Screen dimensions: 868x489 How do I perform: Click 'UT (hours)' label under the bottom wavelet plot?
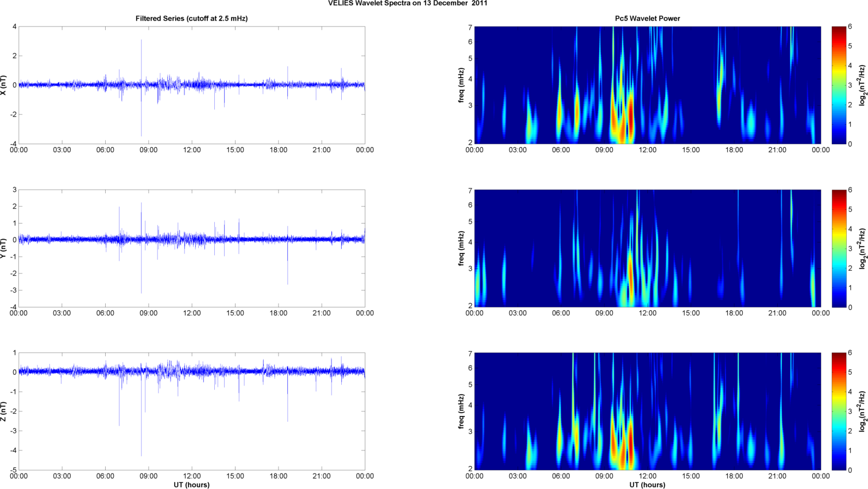[647, 485]
